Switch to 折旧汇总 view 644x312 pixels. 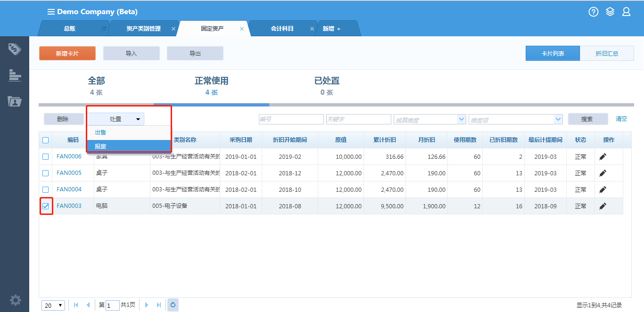pos(607,53)
